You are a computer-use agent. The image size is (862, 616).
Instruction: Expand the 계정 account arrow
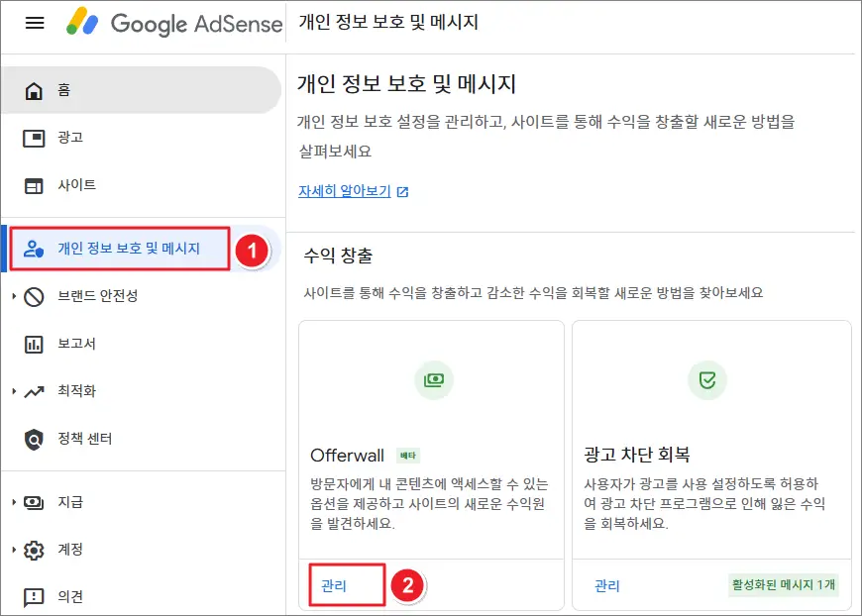[14, 550]
